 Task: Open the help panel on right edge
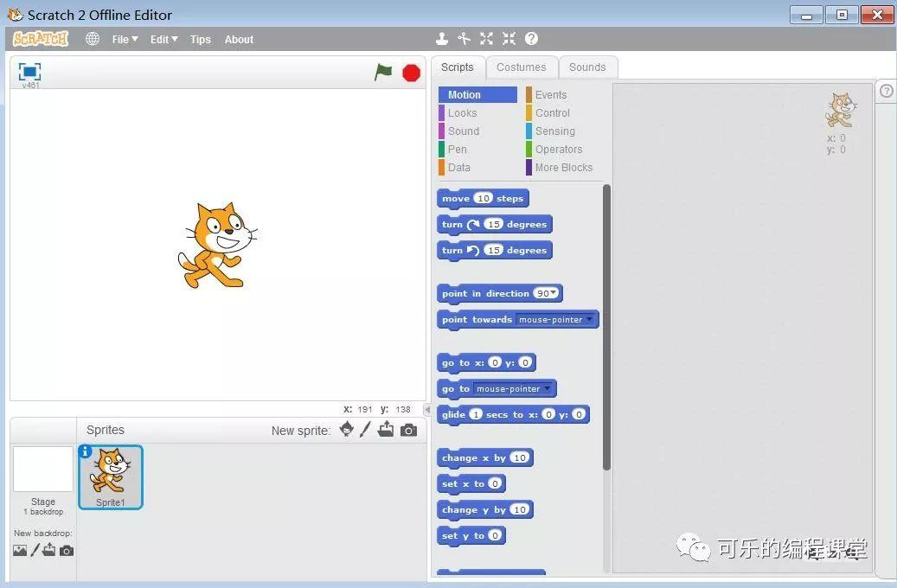pos(886,91)
